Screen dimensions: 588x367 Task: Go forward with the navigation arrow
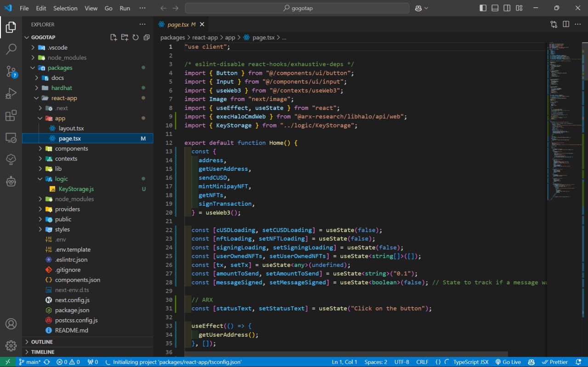pos(175,8)
